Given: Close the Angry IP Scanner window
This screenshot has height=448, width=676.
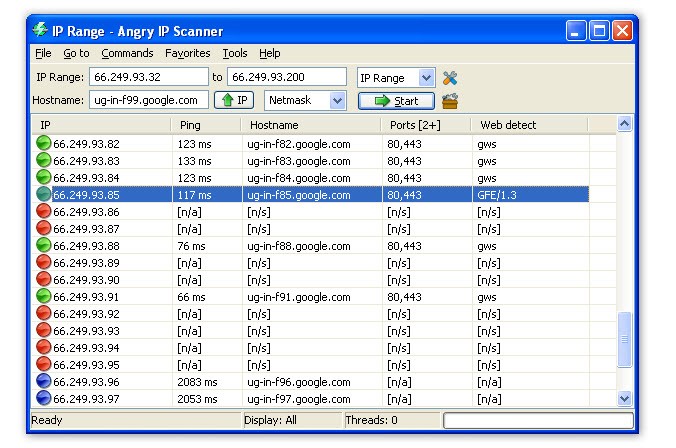Looking at the screenshot, I should (x=622, y=31).
